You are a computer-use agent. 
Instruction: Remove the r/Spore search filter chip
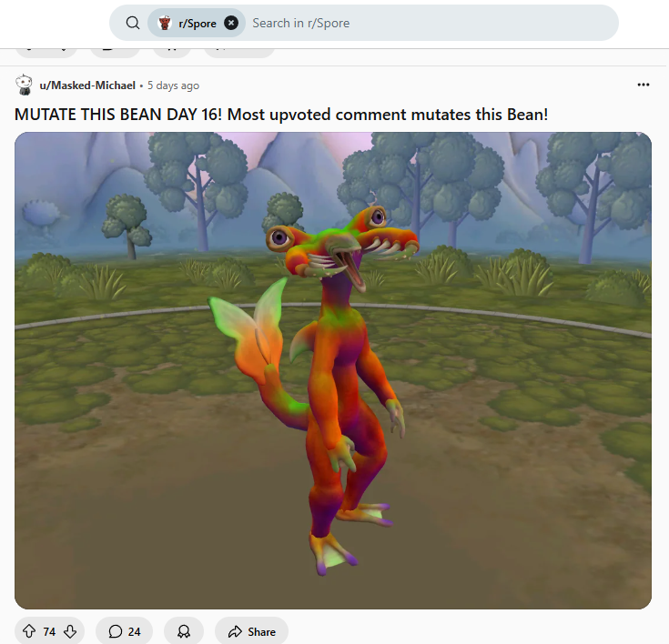tap(231, 23)
